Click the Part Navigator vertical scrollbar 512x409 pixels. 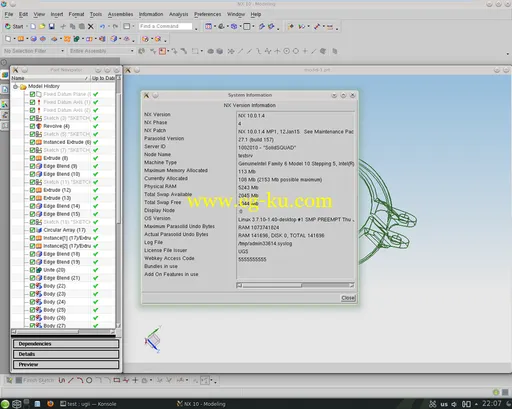[118, 202]
